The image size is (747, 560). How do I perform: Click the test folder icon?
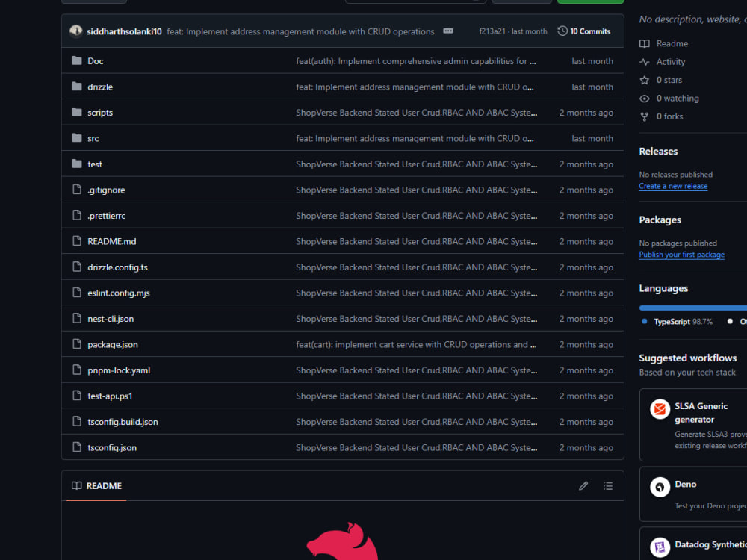pyautogui.click(x=77, y=164)
